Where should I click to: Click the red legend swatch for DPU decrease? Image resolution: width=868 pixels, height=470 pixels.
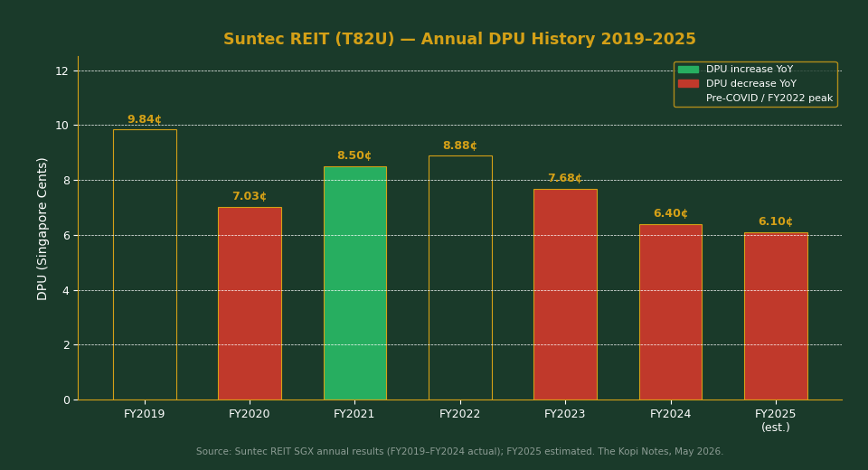pyautogui.click(x=688, y=83)
